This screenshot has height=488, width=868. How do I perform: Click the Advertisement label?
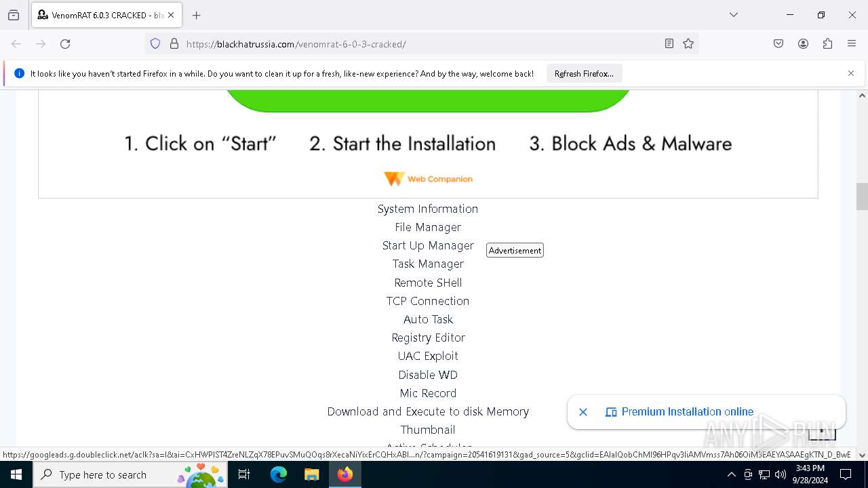[515, 251]
